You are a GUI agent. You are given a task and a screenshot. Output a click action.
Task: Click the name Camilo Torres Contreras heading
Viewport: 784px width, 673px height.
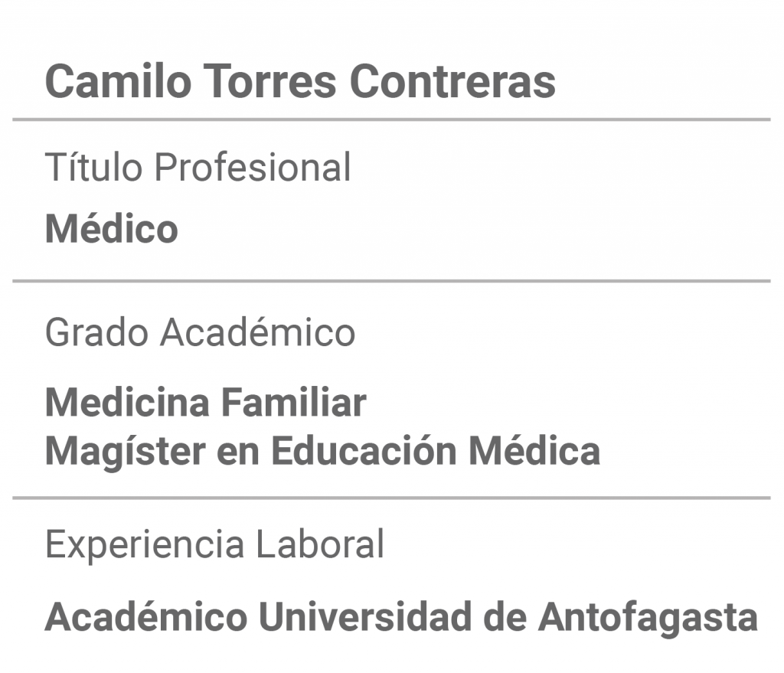click(300, 81)
